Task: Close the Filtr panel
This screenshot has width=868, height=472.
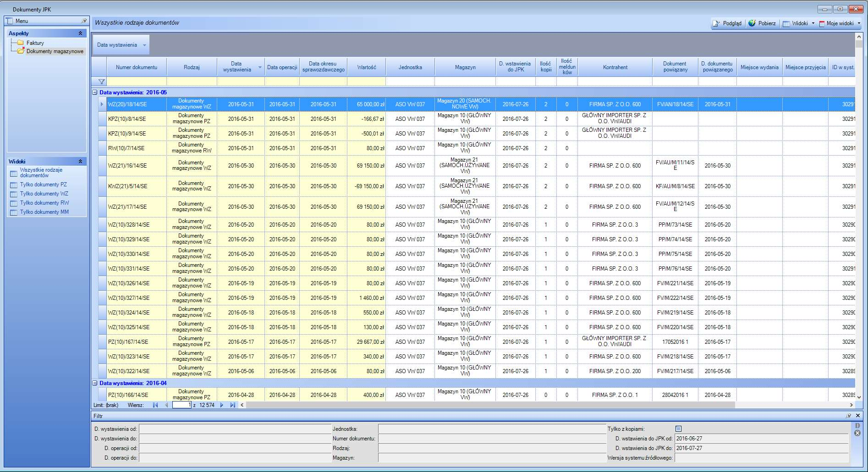Action: coord(858,416)
